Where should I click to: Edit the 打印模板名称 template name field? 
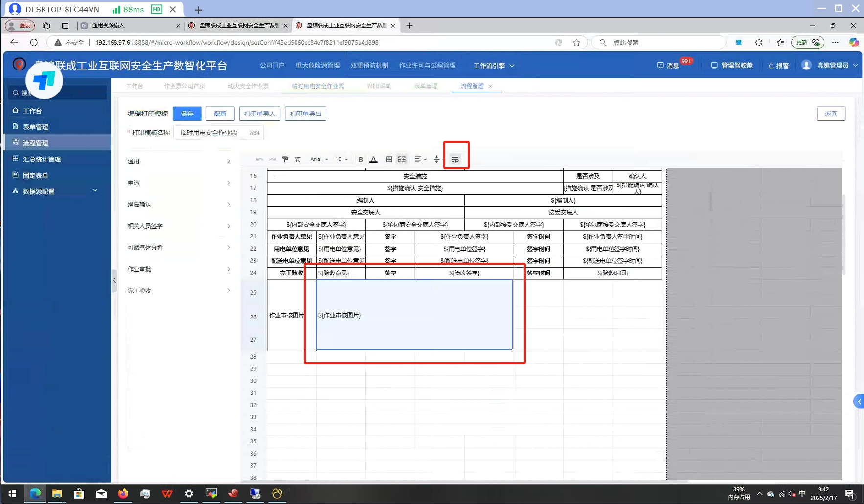click(x=218, y=133)
